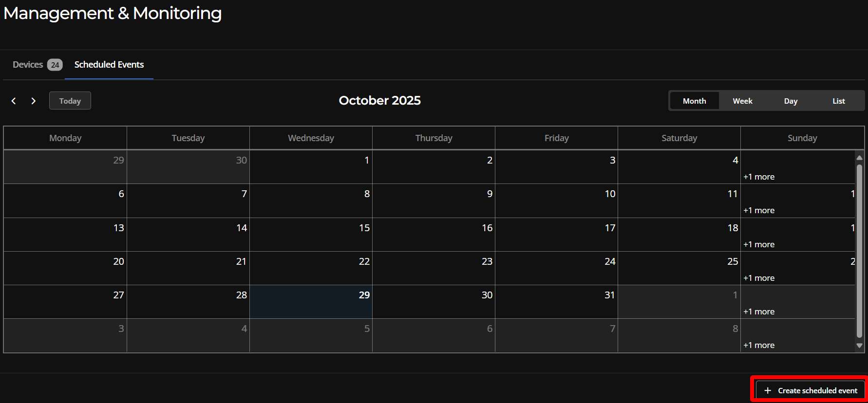
Task: Open the Devices tab
Action: click(x=37, y=65)
